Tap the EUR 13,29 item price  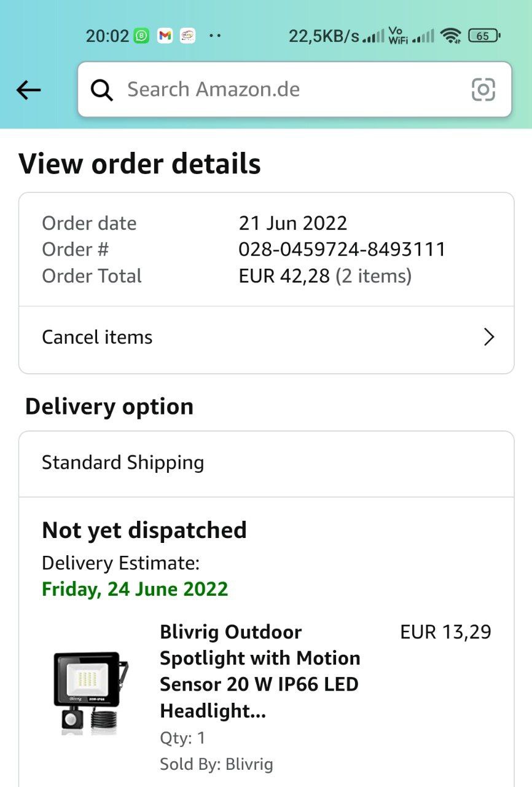pyautogui.click(x=445, y=632)
